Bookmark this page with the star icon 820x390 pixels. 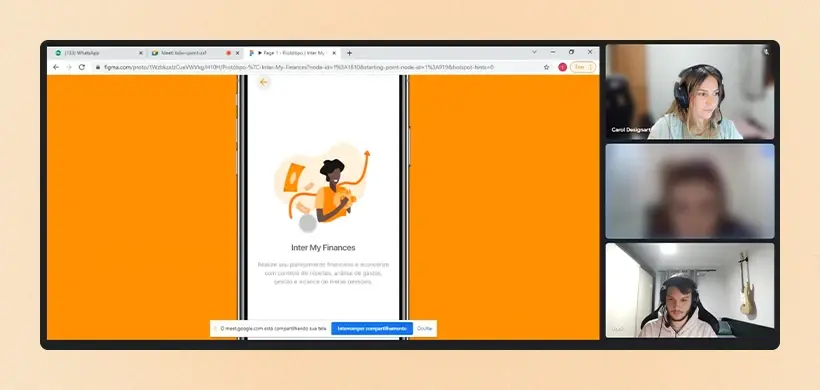tap(546, 67)
